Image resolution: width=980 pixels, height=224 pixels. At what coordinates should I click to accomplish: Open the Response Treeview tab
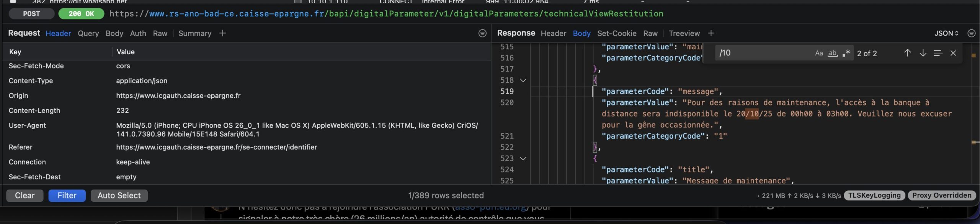pos(684,33)
